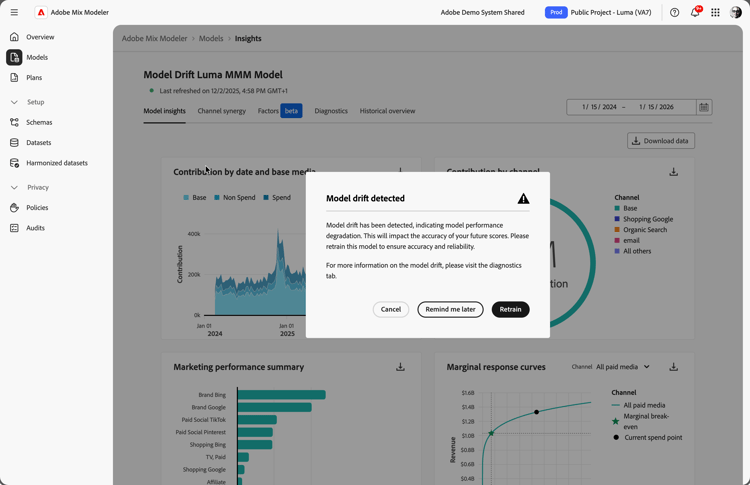The image size is (750, 485).
Task: Click the Models sidebar icon
Action: pyautogui.click(x=14, y=57)
